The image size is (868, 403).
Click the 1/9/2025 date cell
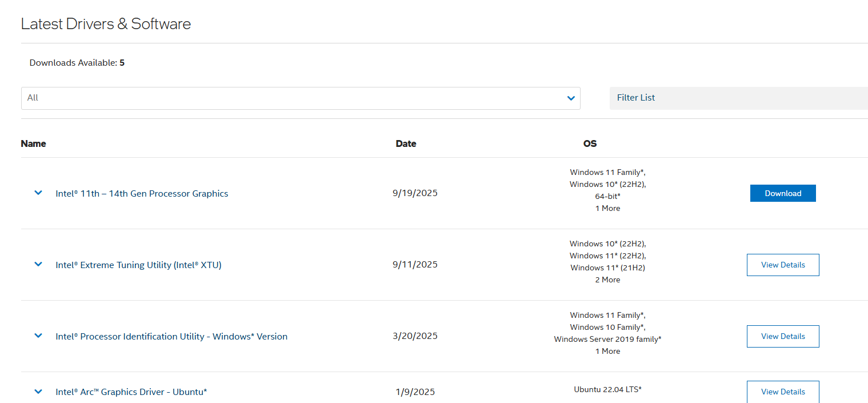tap(415, 392)
